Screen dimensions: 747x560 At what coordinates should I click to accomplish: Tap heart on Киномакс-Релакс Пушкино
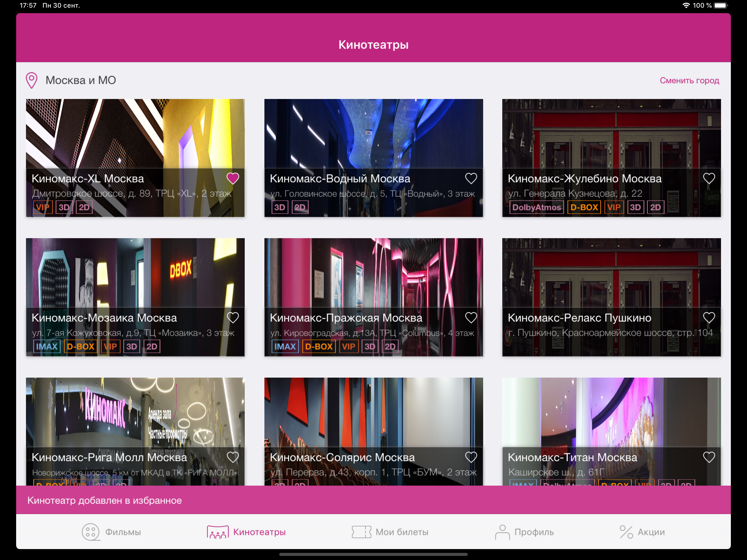(709, 317)
